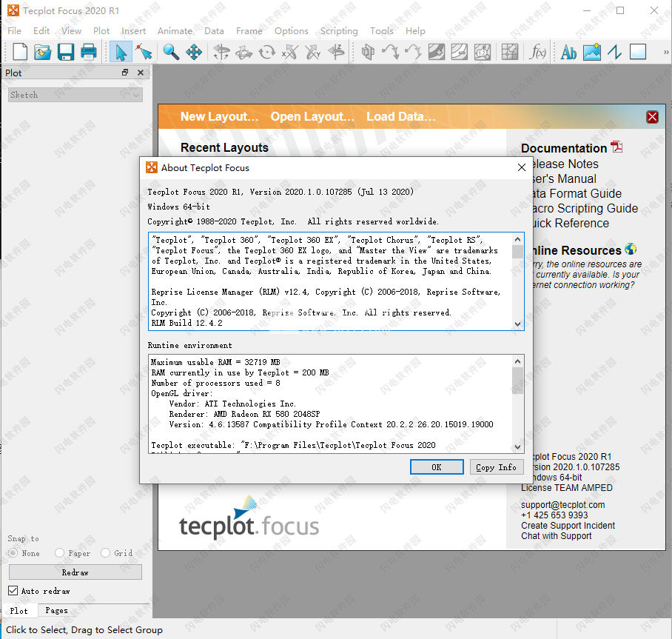Click the Copy Info button
672x639 pixels.
tap(497, 467)
